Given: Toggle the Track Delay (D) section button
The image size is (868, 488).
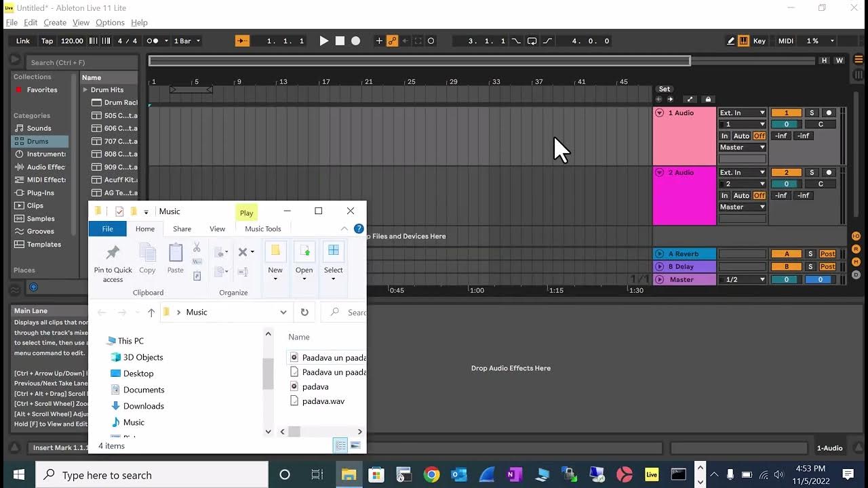Looking at the screenshot, I should point(856,274).
